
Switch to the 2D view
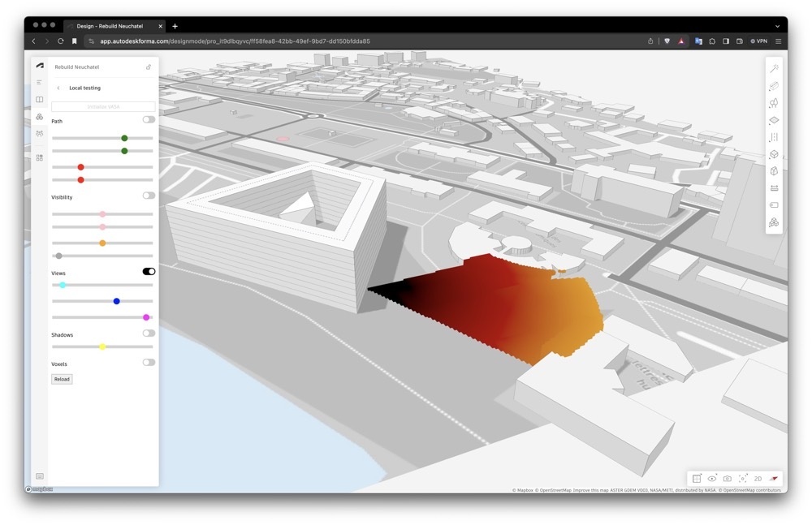click(758, 479)
